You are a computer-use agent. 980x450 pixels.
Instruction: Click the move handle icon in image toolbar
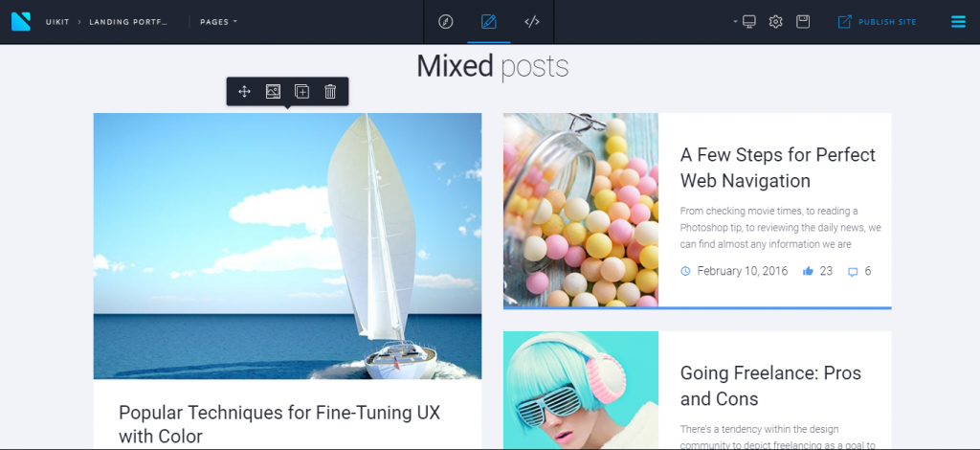244,92
